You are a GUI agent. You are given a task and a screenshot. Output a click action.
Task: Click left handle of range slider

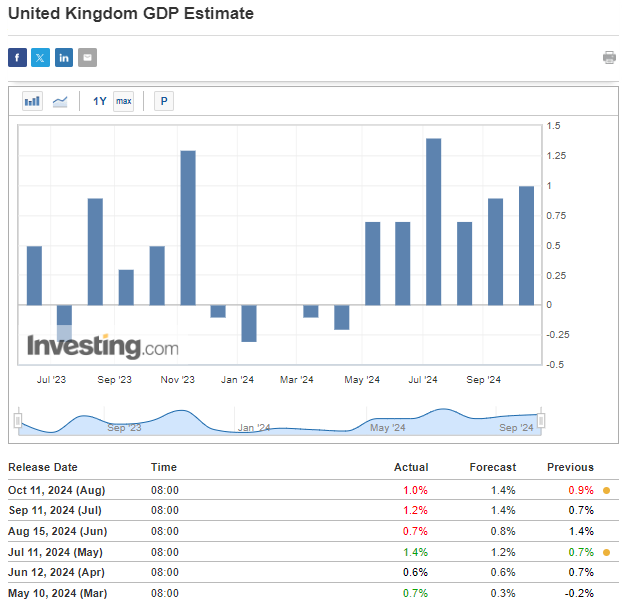[18, 421]
